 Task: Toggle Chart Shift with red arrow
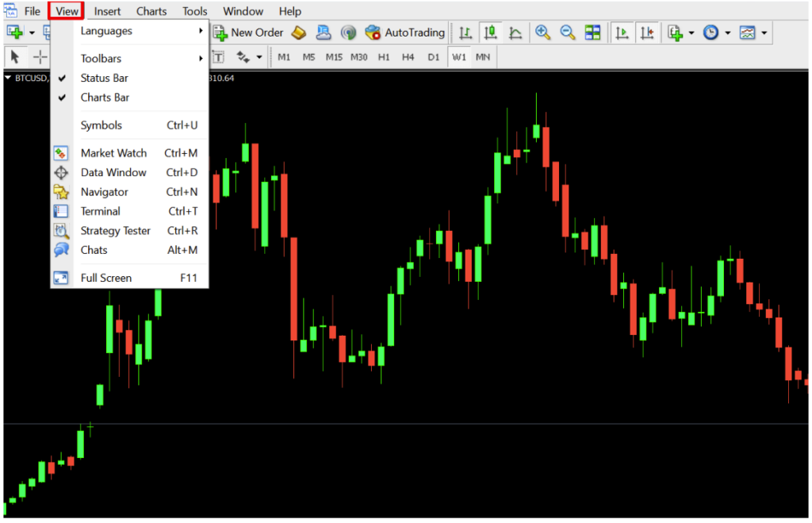pos(647,33)
